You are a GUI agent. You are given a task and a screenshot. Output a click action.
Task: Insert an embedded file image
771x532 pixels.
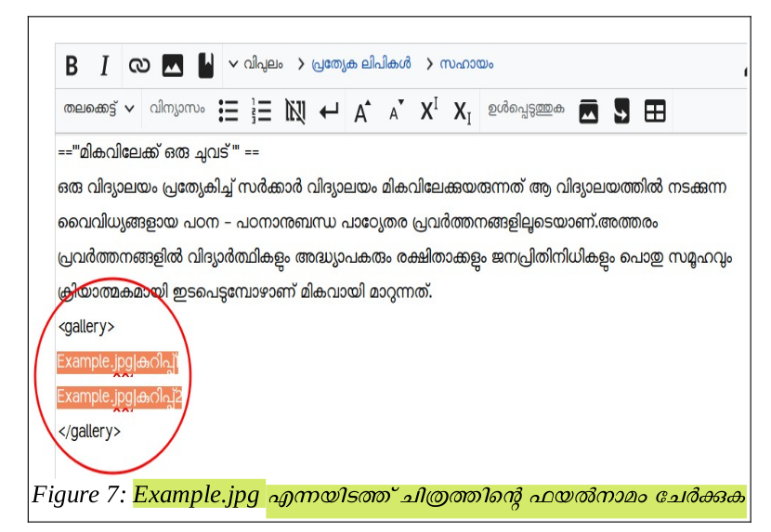click(172, 66)
